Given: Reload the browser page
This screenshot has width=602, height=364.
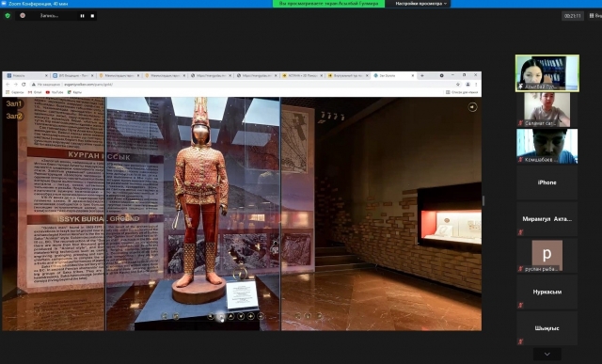Looking at the screenshot, I should [x=24, y=84].
